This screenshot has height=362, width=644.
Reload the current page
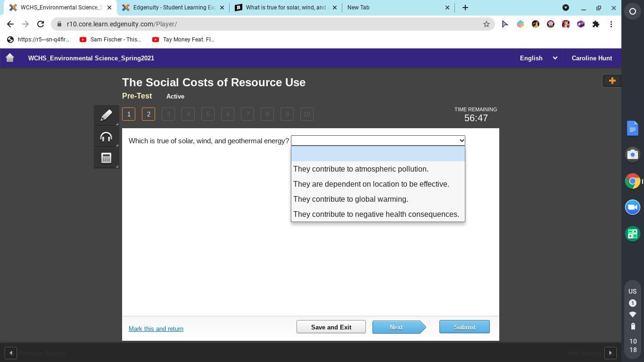click(41, 24)
